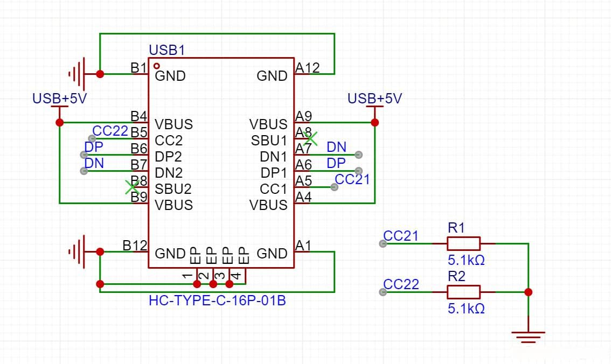The image size is (611, 364).
Task: Click the DN net label at pin A7
Action: [x=336, y=147]
